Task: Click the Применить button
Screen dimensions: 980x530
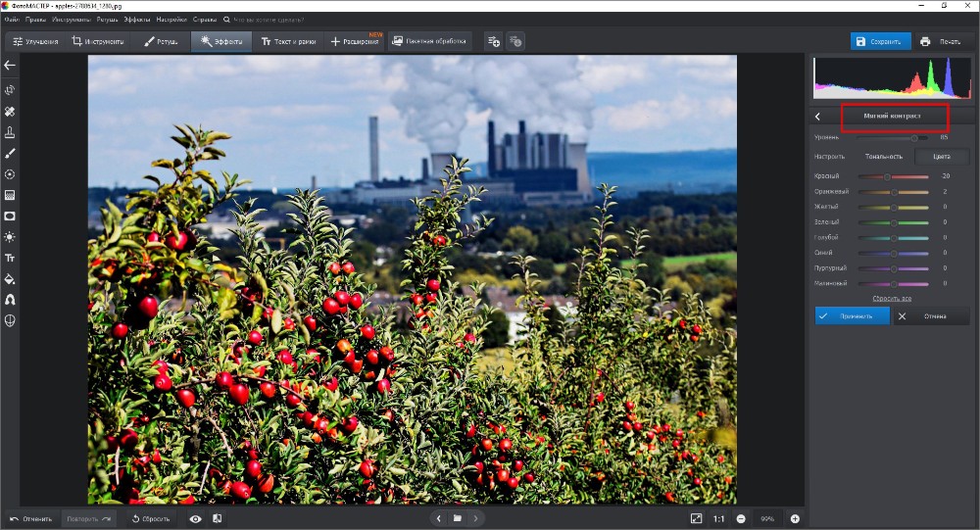Action: pyautogui.click(x=852, y=316)
